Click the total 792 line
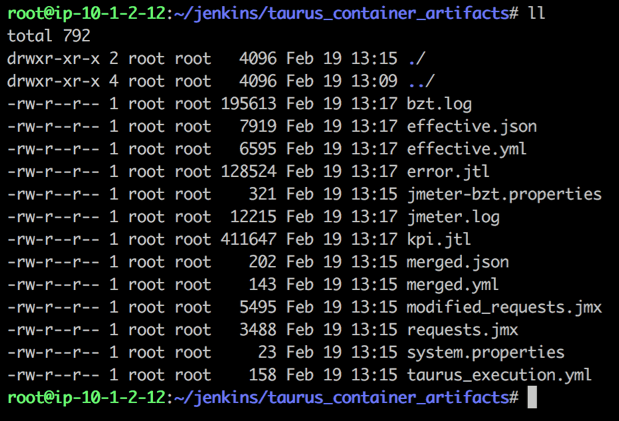 tap(49, 36)
